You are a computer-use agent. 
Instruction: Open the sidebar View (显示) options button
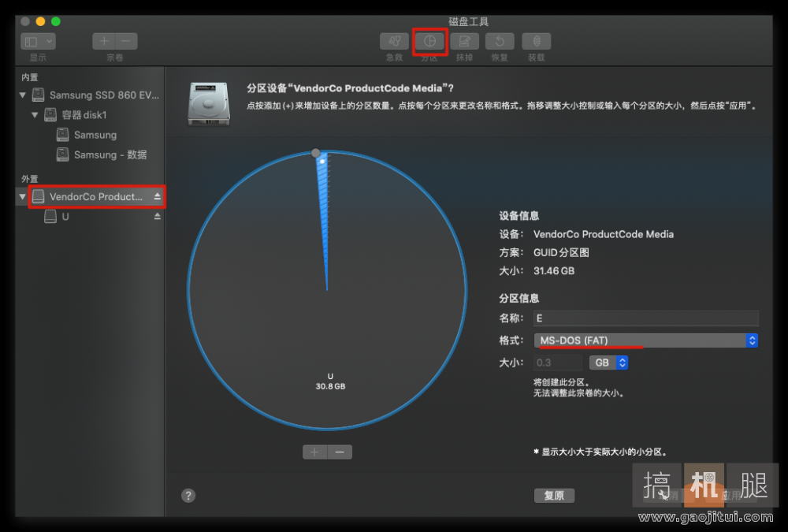point(38,41)
